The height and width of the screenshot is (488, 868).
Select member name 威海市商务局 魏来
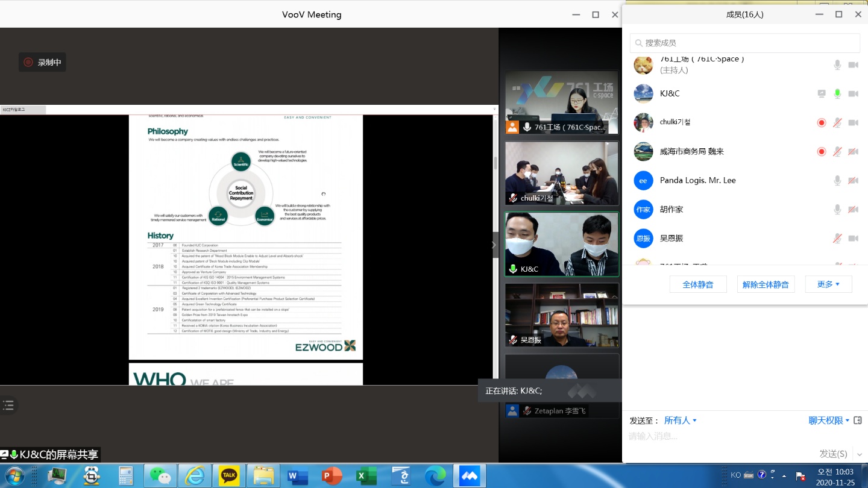click(x=692, y=151)
